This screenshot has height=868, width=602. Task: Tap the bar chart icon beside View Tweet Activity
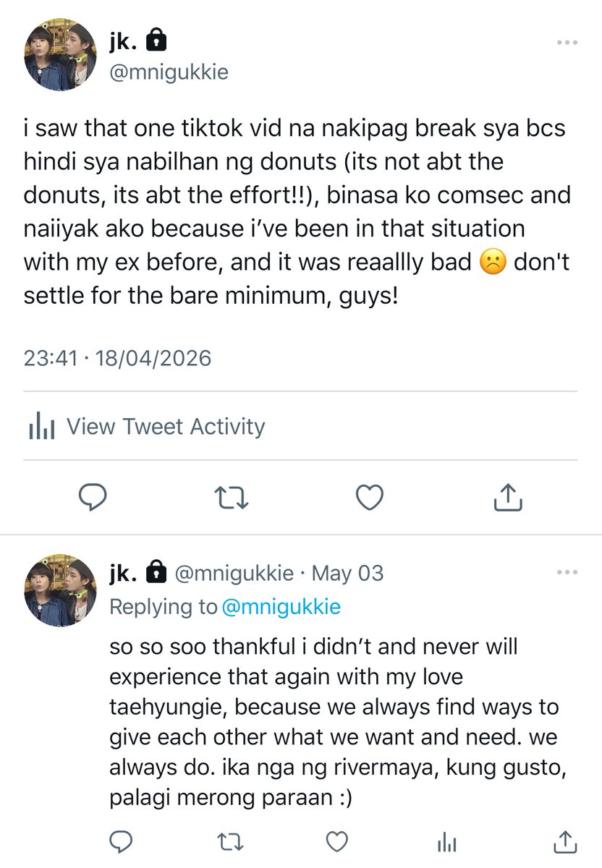pos(42,427)
